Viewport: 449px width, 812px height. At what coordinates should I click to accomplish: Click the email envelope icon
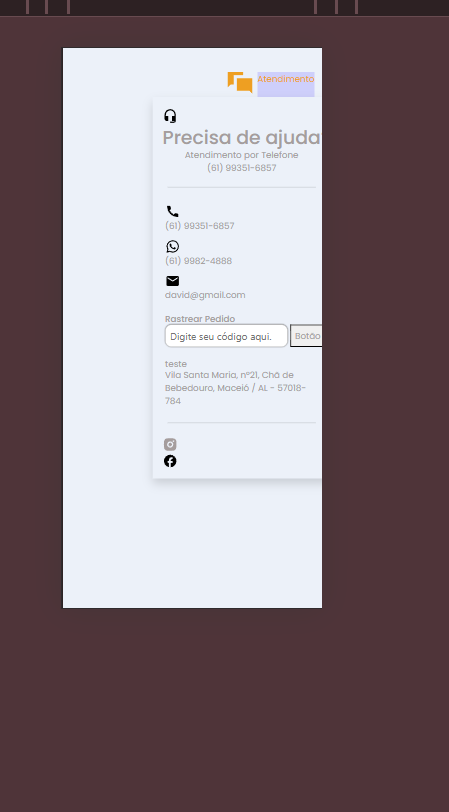pyautogui.click(x=172, y=281)
